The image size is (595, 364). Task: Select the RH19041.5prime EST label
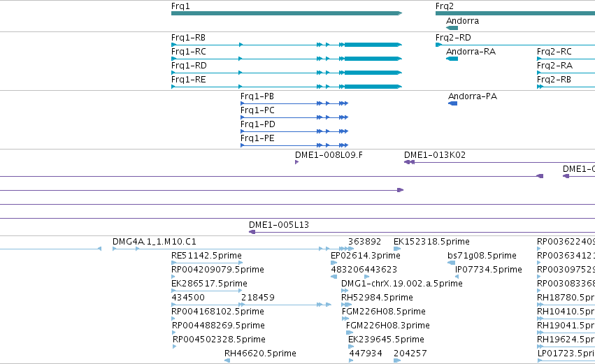(x=566, y=326)
